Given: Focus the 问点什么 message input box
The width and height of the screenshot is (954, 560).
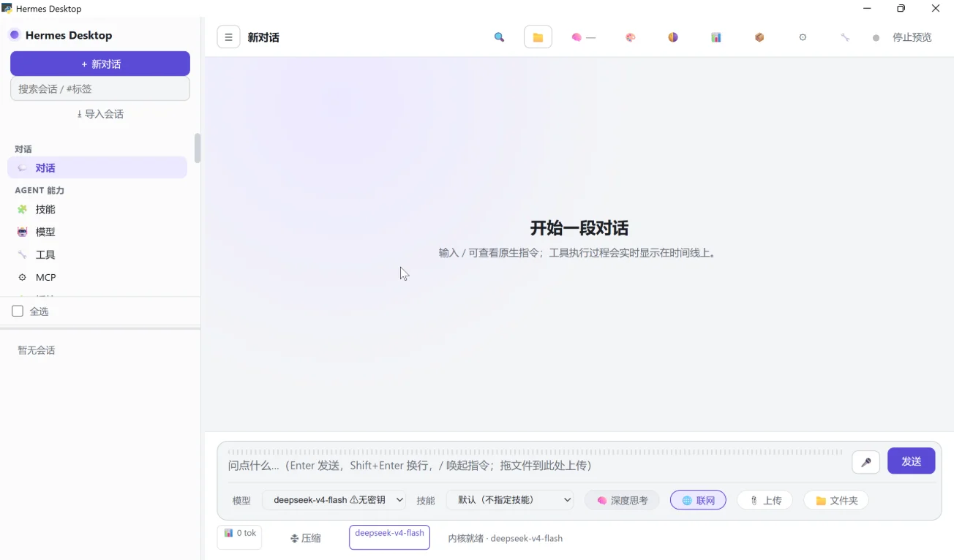Looking at the screenshot, I should coord(536,465).
